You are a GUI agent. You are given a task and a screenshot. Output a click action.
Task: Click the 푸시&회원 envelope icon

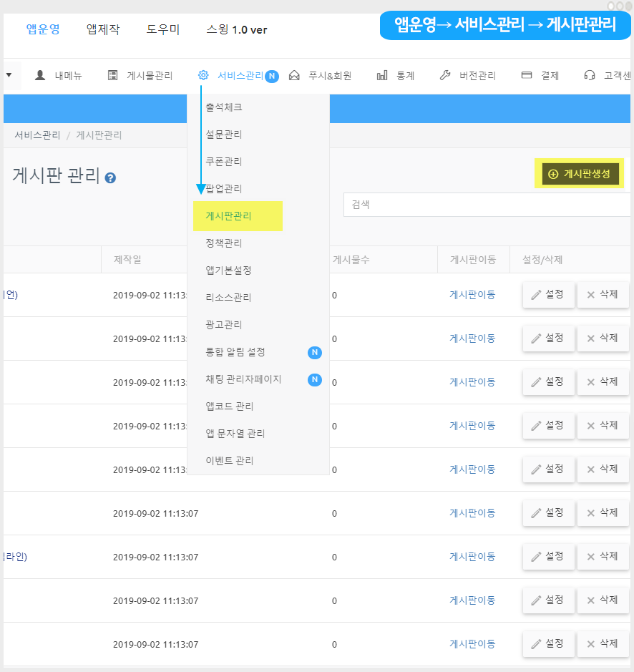click(x=294, y=75)
